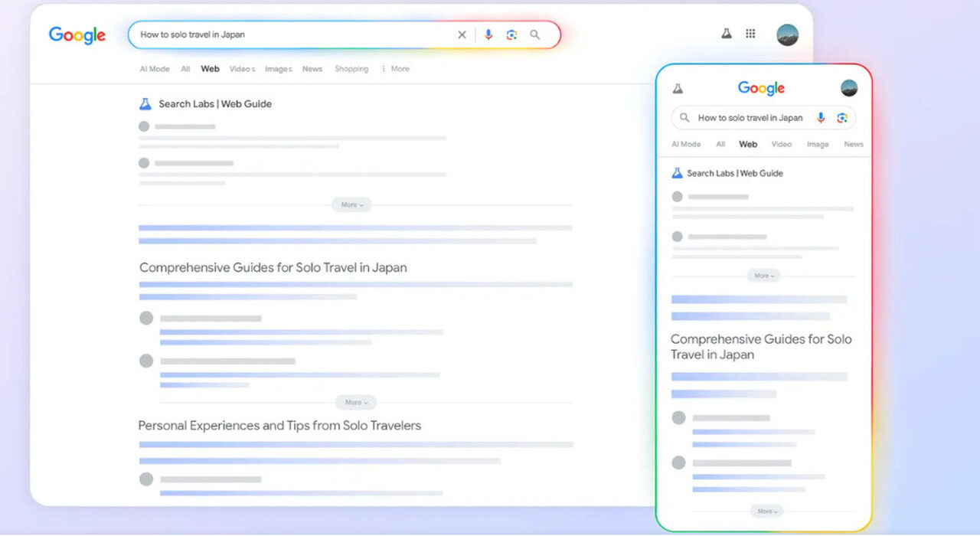Image resolution: width=980 pixels, height=536 pixels.
Task: Expand the More tabs menu in desktop window
Action: click(x=396, y=69)
